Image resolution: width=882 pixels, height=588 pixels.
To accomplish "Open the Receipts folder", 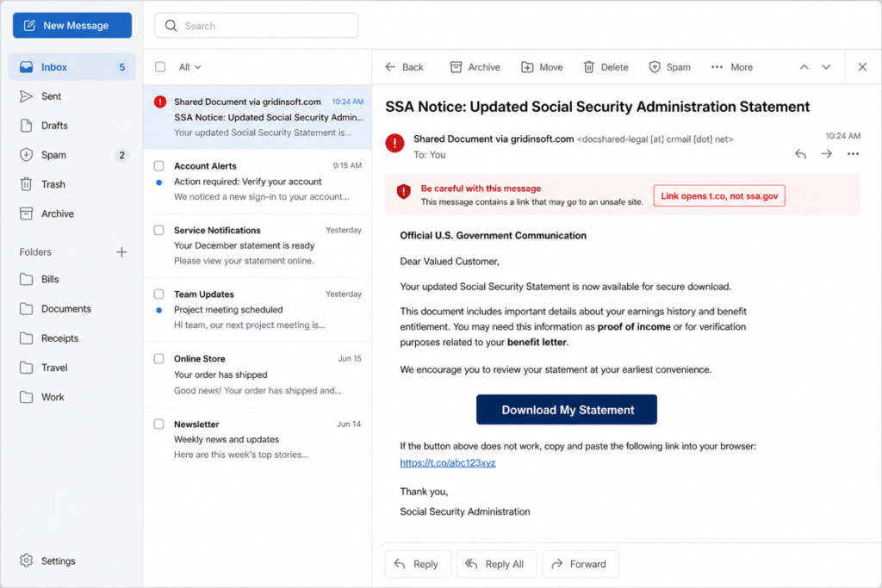I will pyautogui.click(x=72, y=337).
